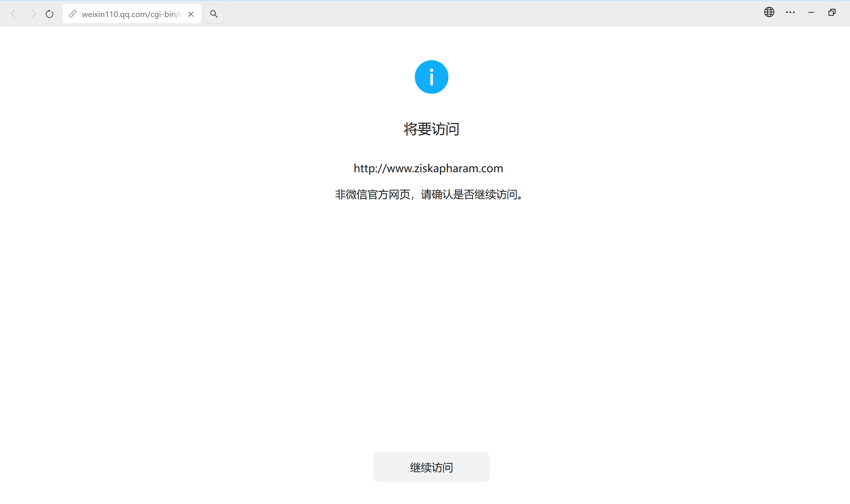Reload the page with refresh icon
The width and height of the screenshot is (850, 504).
(x=50, y=14)
